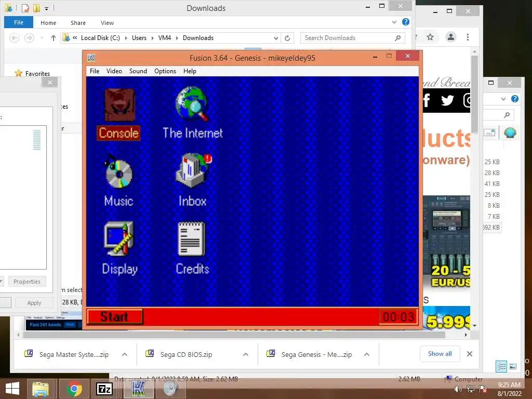Switch to Kega Fusion taskbar icon
The width and height of the screenshot is (532, 399).
(x=138, y=389)
